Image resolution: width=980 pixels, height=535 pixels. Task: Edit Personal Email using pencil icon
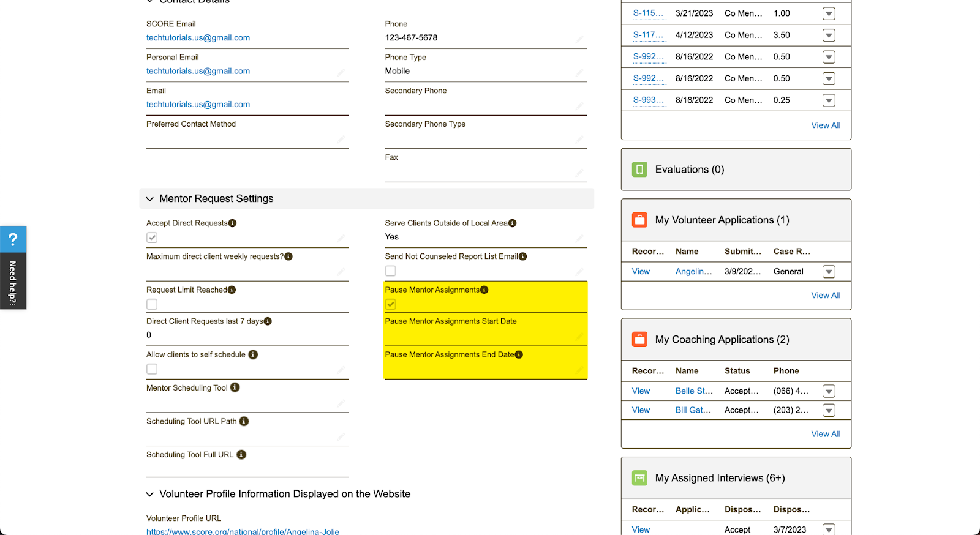(341, 72)
